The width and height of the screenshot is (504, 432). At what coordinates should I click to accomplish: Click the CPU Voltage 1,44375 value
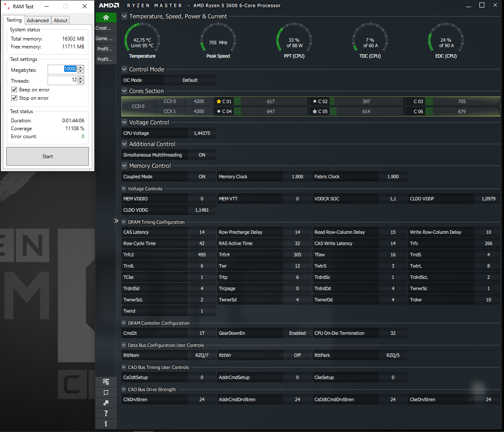coord(202,133)
